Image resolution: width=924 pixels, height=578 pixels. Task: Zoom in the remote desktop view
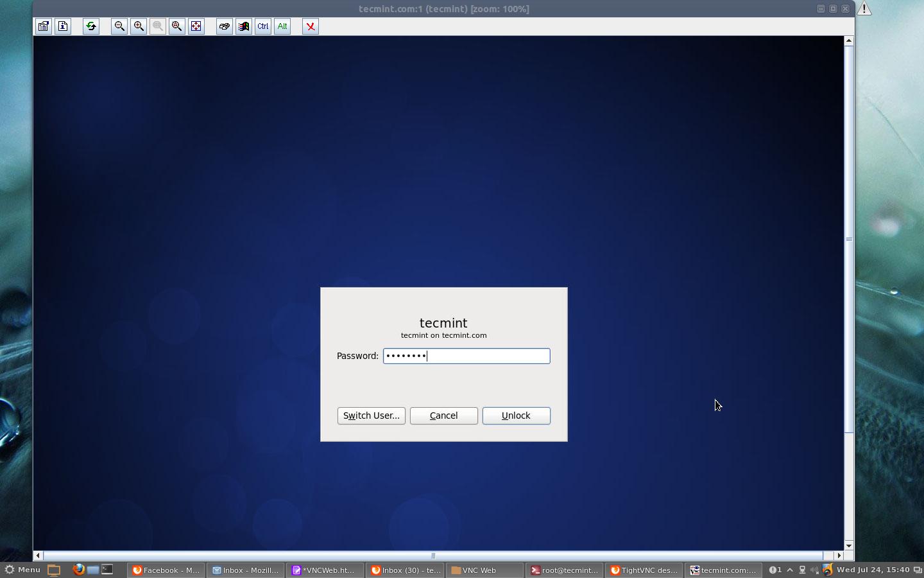(139, 26)
